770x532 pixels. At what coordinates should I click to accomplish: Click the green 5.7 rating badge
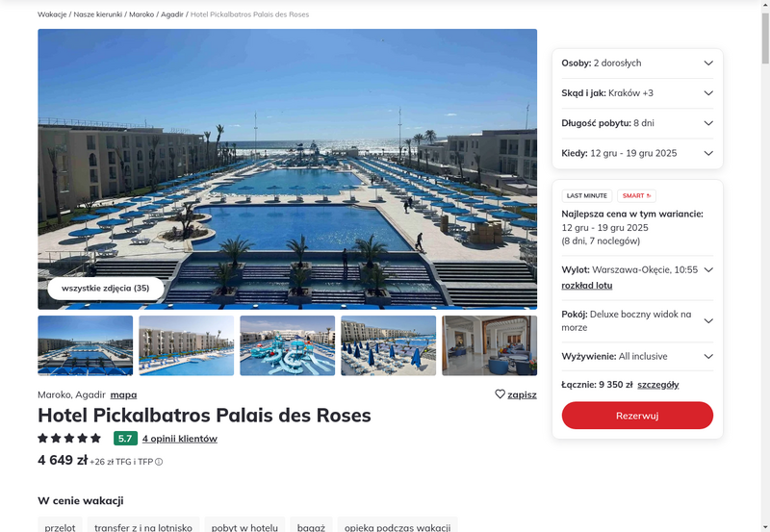[125, 439]
